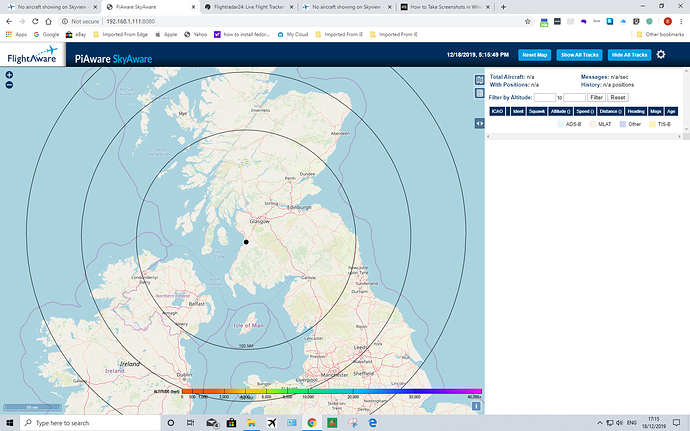Switch to How to Take Screenshots tab
The height and width of the screenshot is (431, 690).
pos(445,7)
